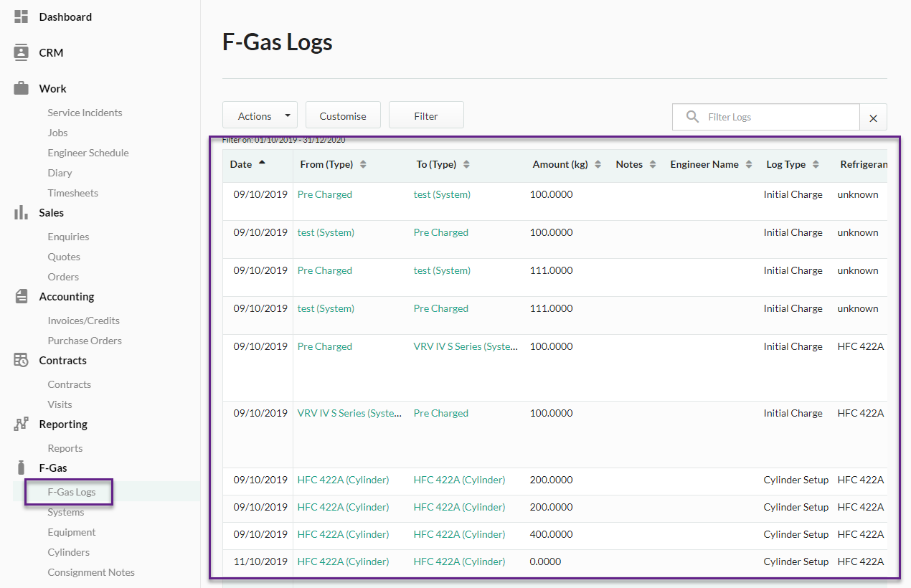Open From HFC 422A (Cylinder) link in 11/10/2019 row
Viewport: 911px width, 588px height.
[x=343, y=561]
